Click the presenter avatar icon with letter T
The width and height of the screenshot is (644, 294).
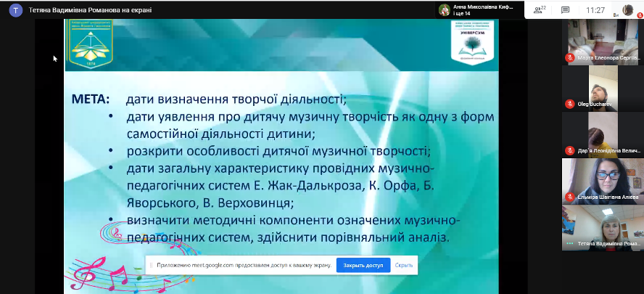16,10
